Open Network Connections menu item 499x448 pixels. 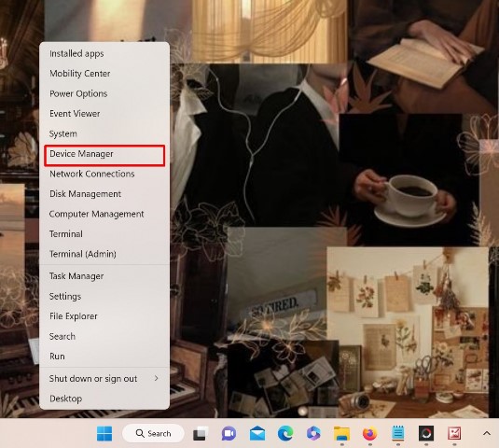104,174
